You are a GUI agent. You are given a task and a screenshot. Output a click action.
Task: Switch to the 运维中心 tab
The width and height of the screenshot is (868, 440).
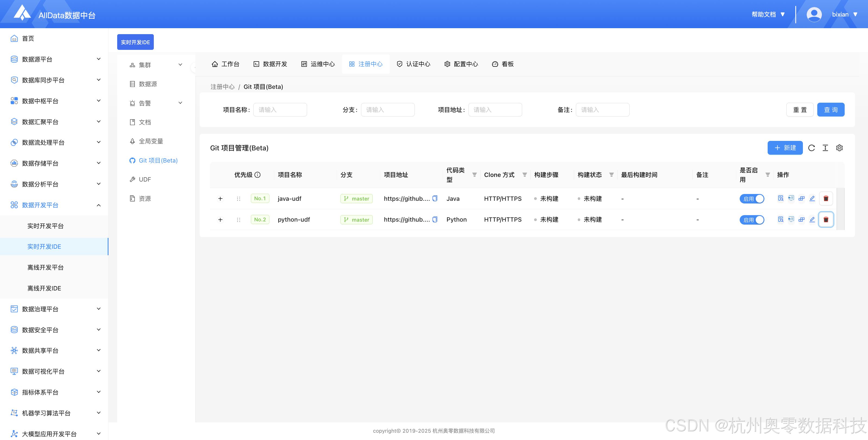coord(318,64)
